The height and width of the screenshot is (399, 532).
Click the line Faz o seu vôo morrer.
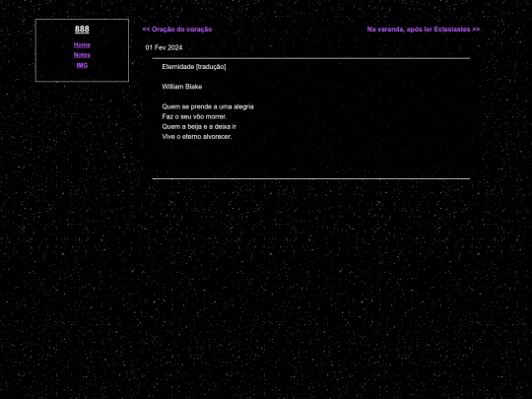[194, 116]
